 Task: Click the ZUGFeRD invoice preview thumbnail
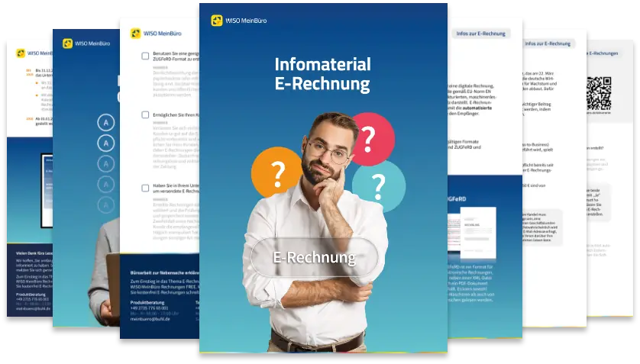coord(472,233)
